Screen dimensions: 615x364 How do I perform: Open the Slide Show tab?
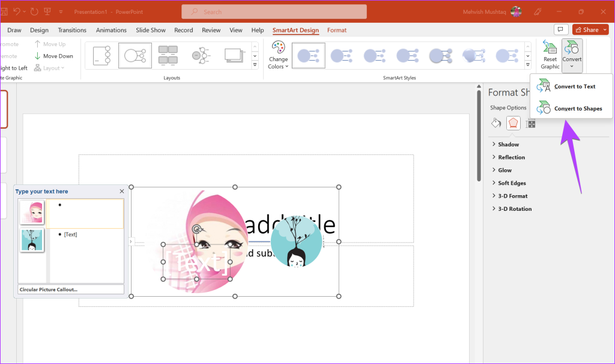click(x=151, y=30)
